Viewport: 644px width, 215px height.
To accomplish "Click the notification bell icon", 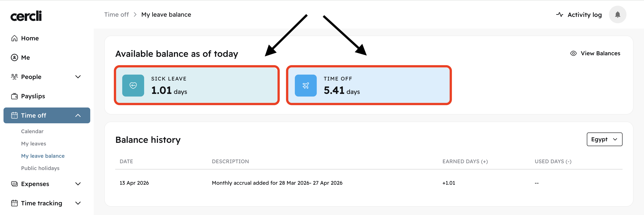I will point(617,15).
